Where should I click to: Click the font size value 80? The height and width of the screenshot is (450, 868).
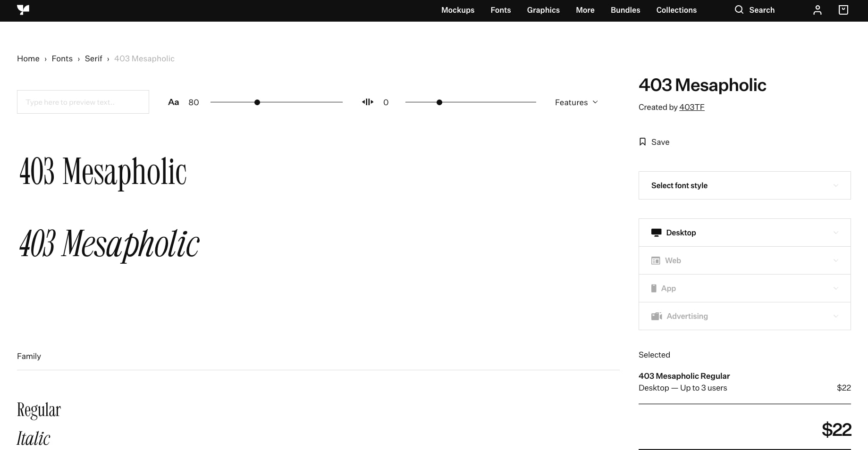point(194,102)
